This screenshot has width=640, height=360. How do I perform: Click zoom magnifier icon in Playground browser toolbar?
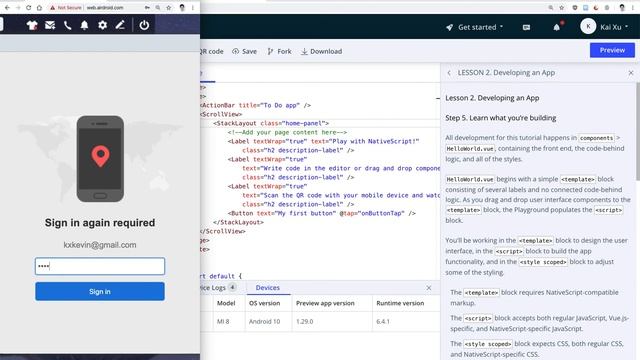551,7
